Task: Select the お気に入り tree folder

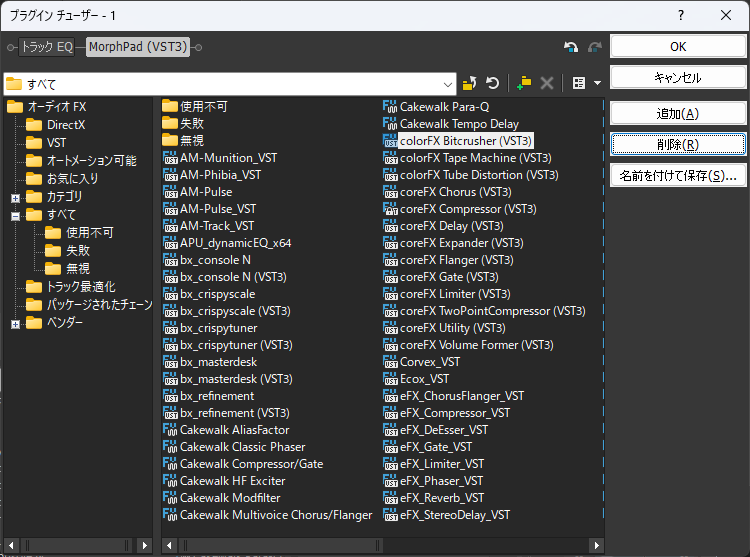Action: [62, 179]
